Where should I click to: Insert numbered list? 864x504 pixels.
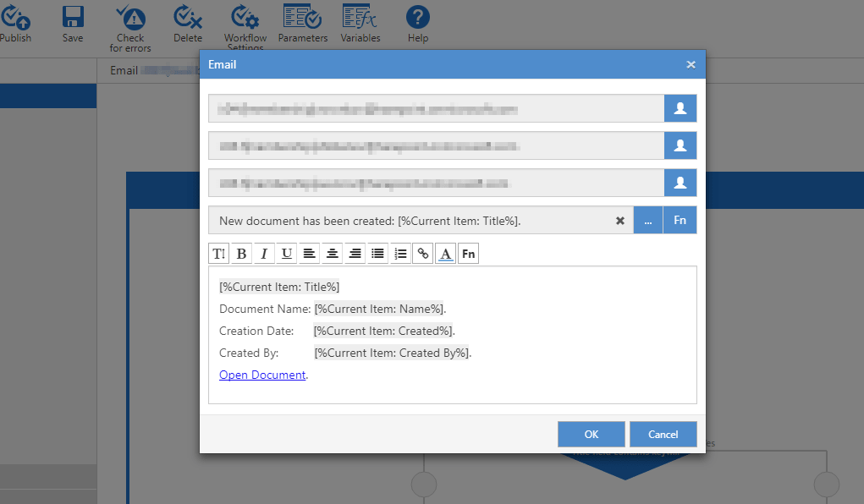tap(400, 254)
